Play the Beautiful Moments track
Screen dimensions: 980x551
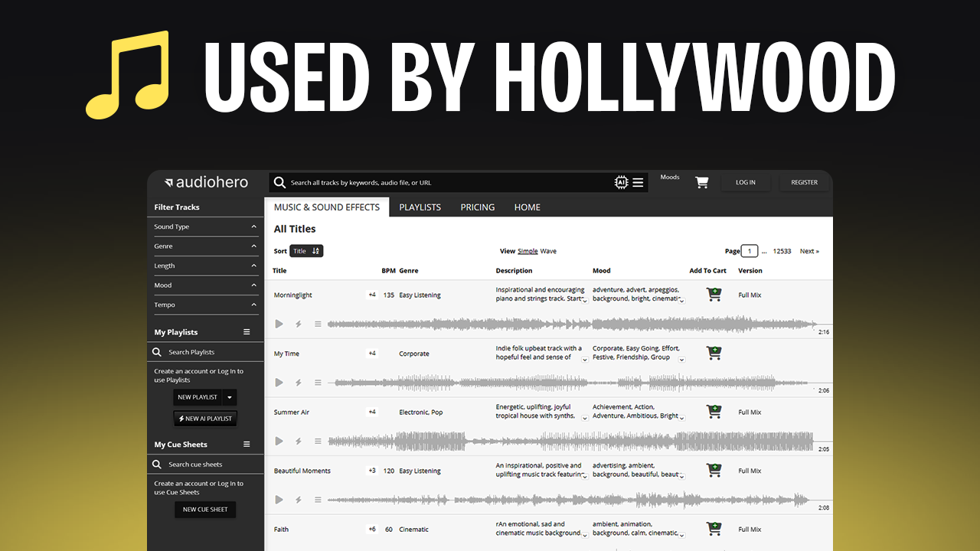coord(279,500)
